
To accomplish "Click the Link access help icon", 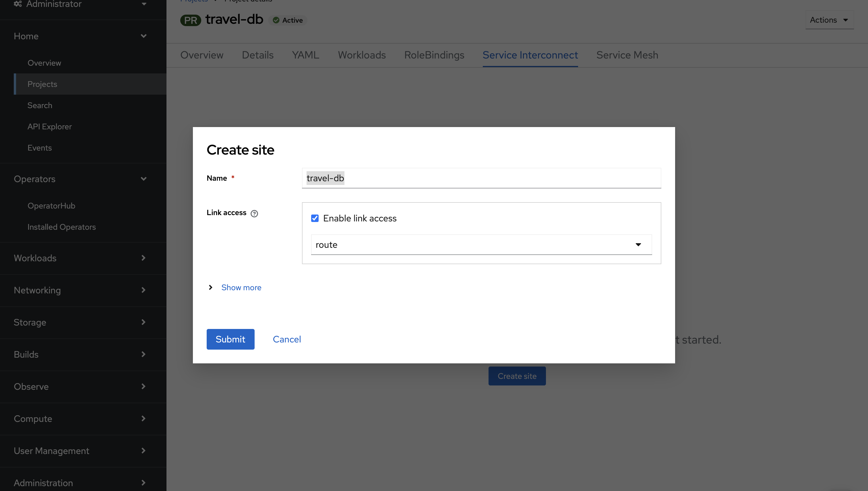I will [x=254, y=213].
